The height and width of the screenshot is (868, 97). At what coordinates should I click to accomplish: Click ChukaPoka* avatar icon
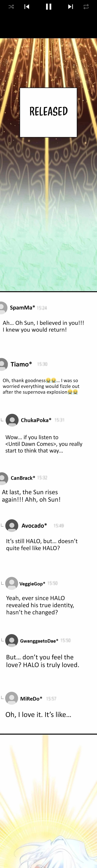[x=12, y=420]
